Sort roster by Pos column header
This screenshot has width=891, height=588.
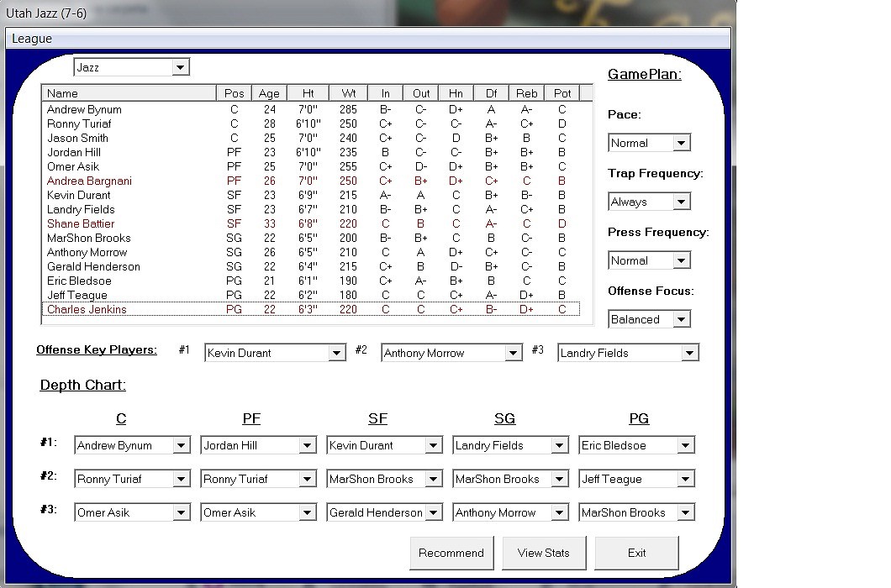(x=235, y=93)
